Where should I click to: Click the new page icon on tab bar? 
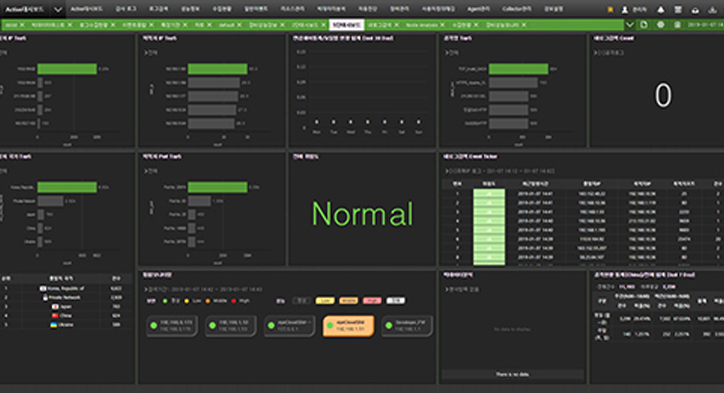tap(644, 24)
